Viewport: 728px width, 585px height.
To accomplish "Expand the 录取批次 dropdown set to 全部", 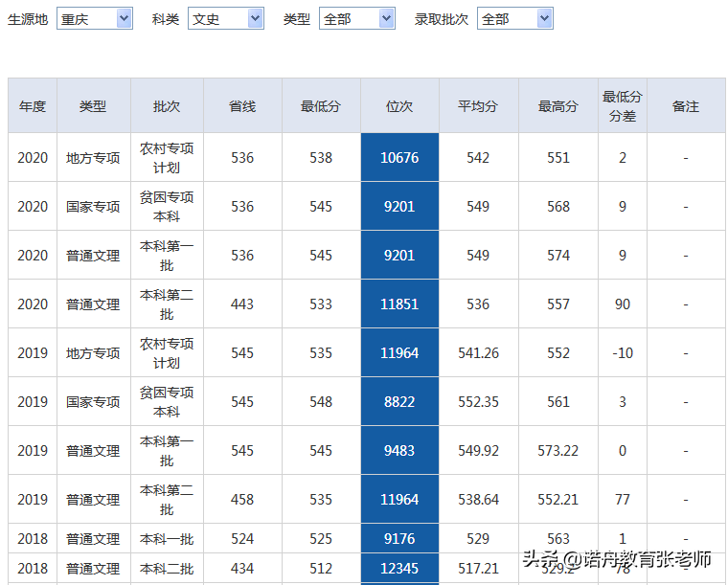I will click(x=515, y=18).
